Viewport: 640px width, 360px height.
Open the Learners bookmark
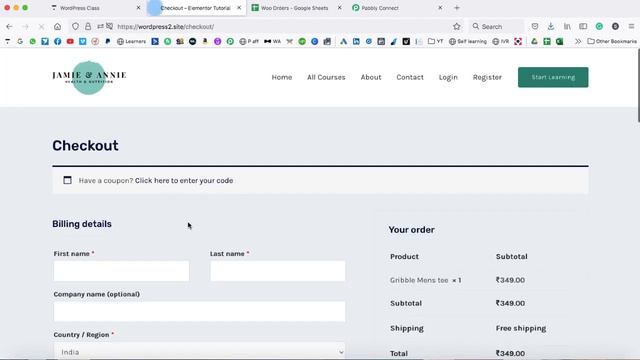(x=131, y=41)
